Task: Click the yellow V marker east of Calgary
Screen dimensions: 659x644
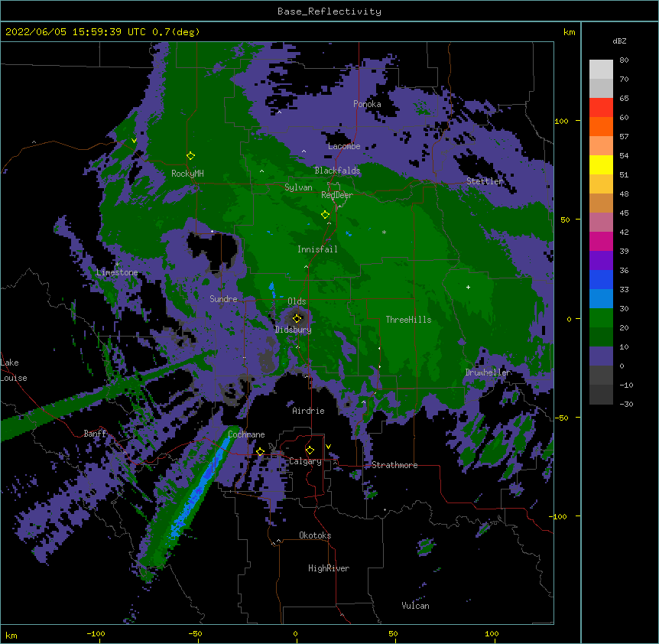Action: coord(328,447)
